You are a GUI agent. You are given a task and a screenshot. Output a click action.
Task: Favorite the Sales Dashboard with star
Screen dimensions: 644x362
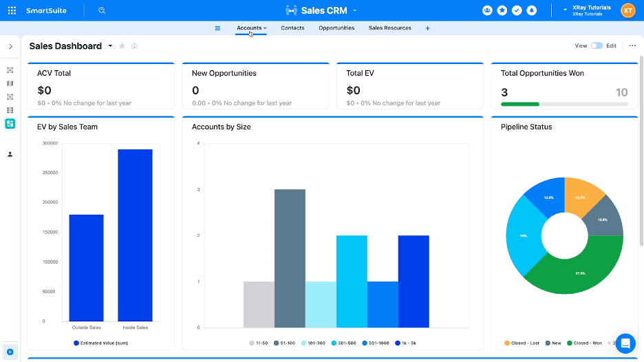[122, 46]
